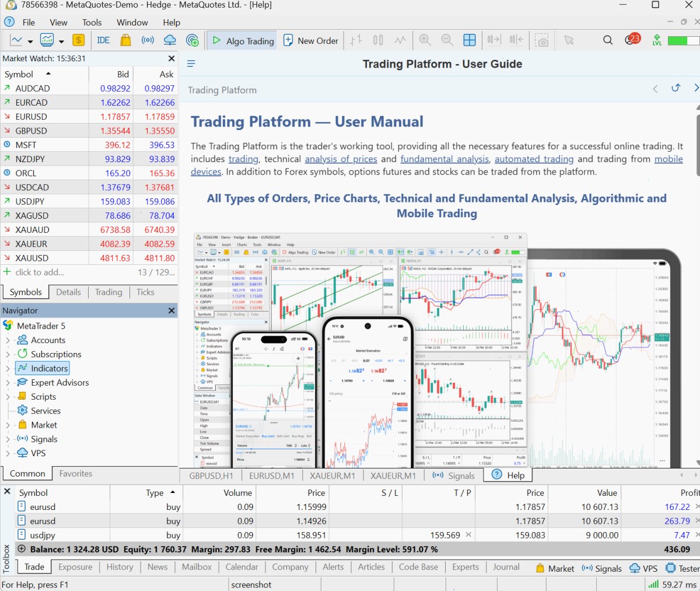Open the search magnifier in toolbar
The image size is (700, 591).
click(608, 40)
